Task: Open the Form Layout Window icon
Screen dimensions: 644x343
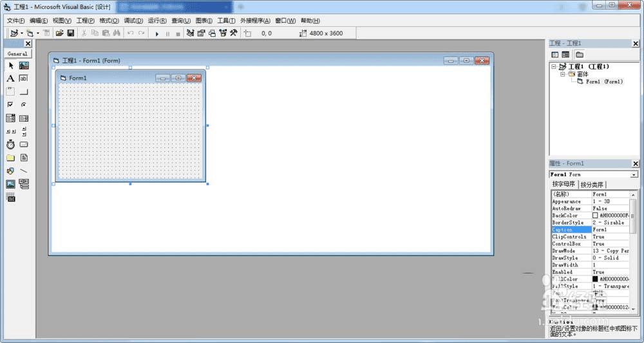Action: point(212,33)
